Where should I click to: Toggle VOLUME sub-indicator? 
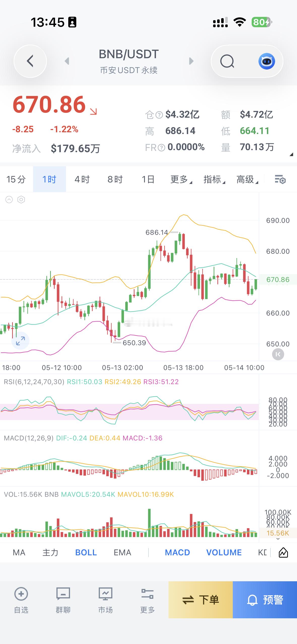[224, 553]
